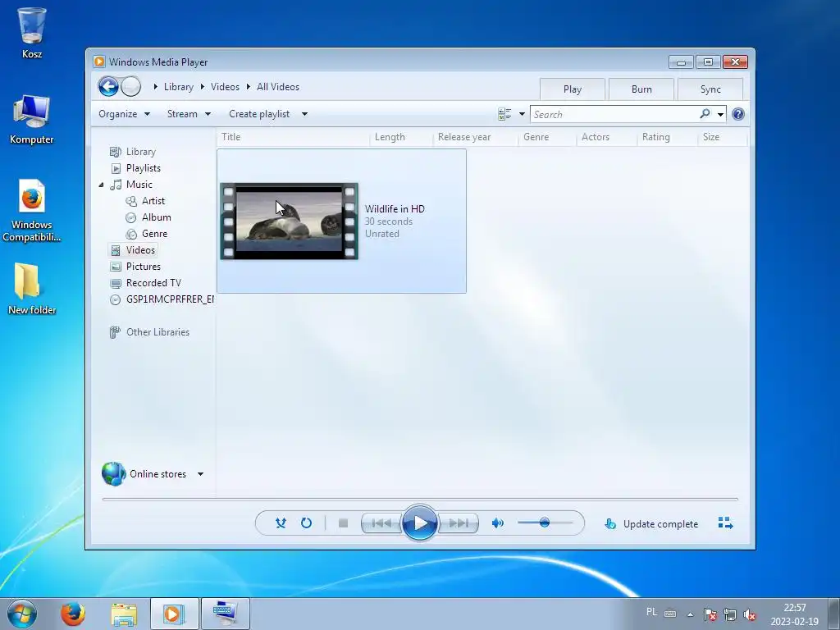Select Genre under Music
This screenshot has width=840, height=630.
coord(154,234)
